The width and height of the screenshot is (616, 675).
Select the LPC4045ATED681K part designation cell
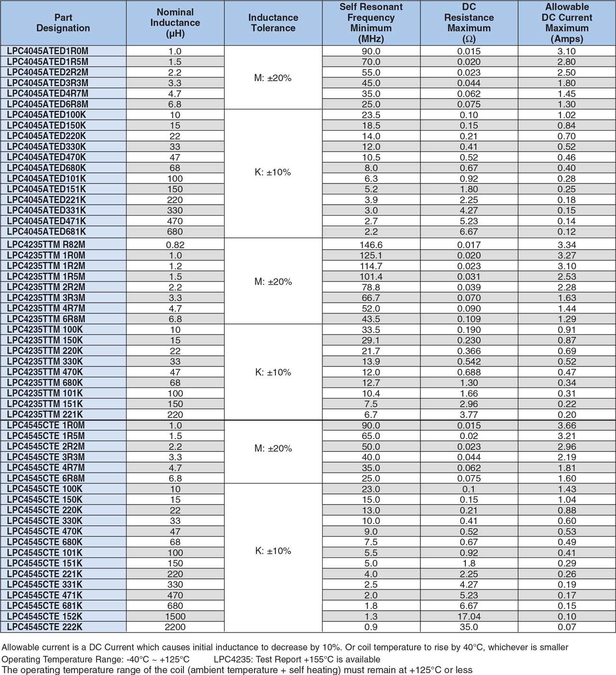point(47,232)
